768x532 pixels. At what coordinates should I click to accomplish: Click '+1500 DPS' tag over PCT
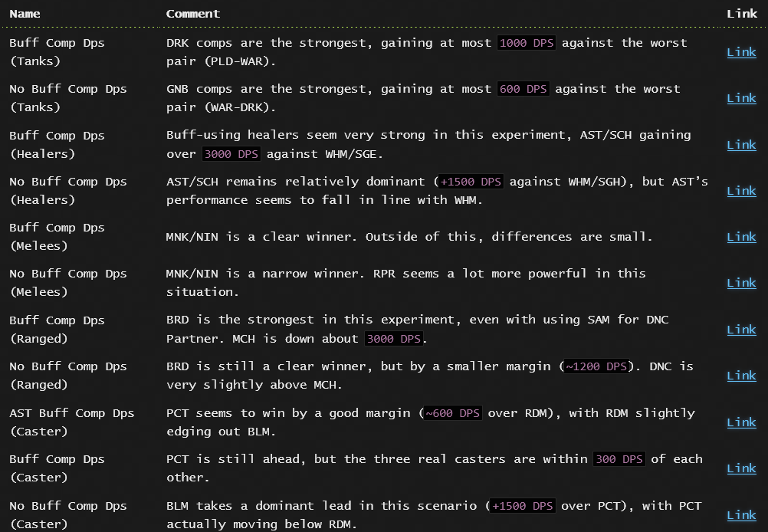click(522, 505)
